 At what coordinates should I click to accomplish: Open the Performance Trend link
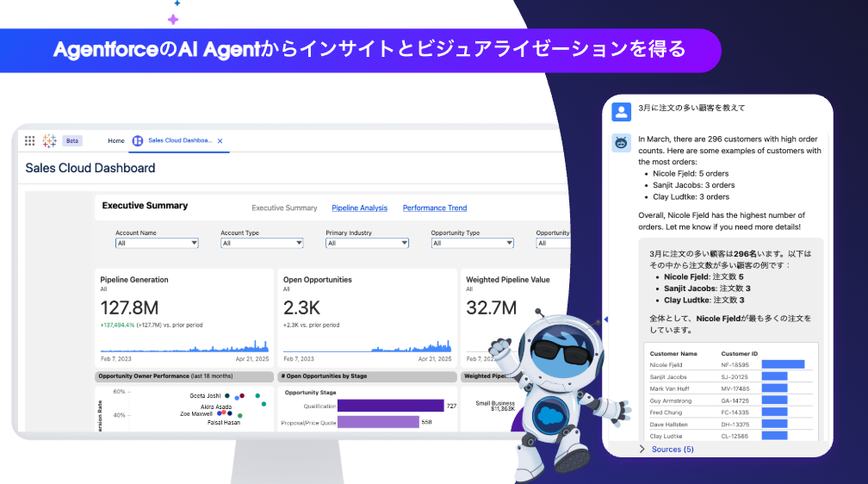(435, 208)
